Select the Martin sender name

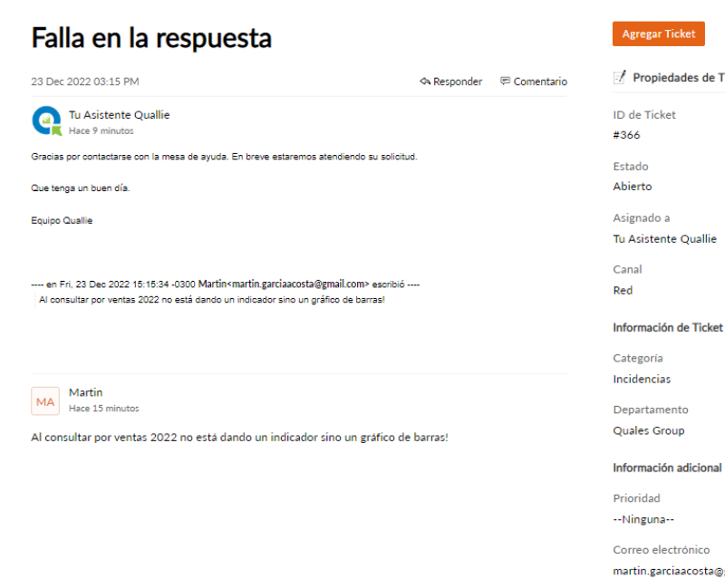(85, 392)
